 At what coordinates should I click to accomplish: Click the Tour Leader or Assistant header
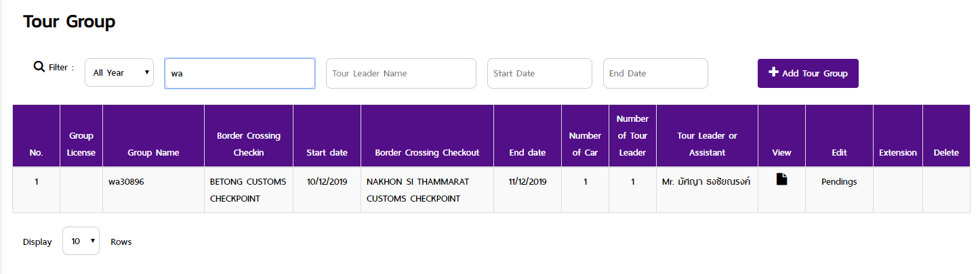click(x=707, y=144)
